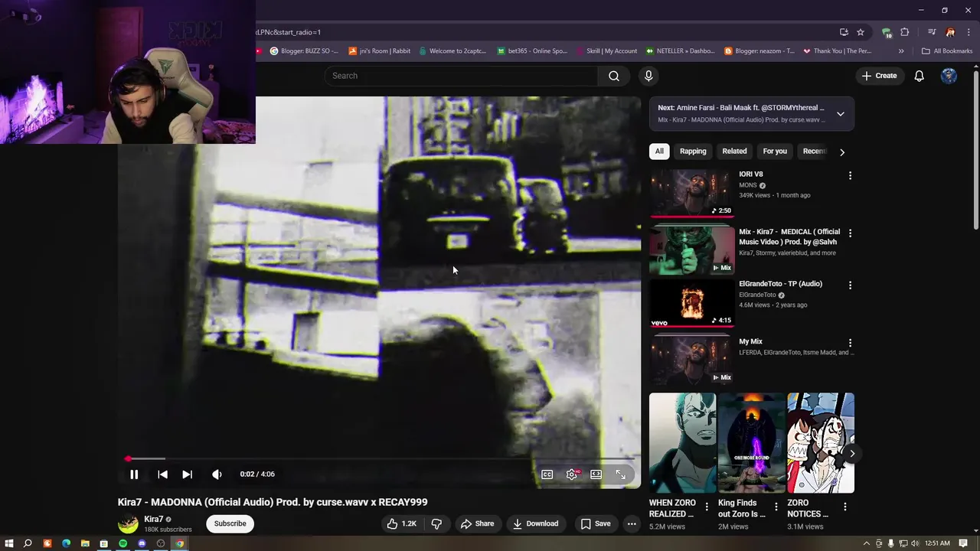Open Microsoft Edge from the taskbar

[x=66, y=543]
